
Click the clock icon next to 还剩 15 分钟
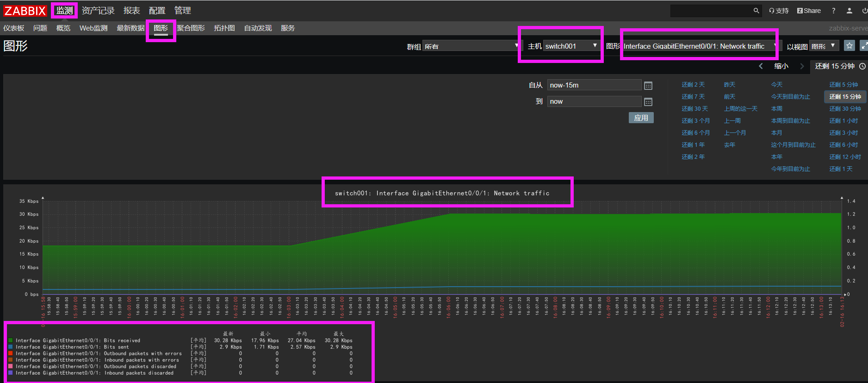coord(862,66)
